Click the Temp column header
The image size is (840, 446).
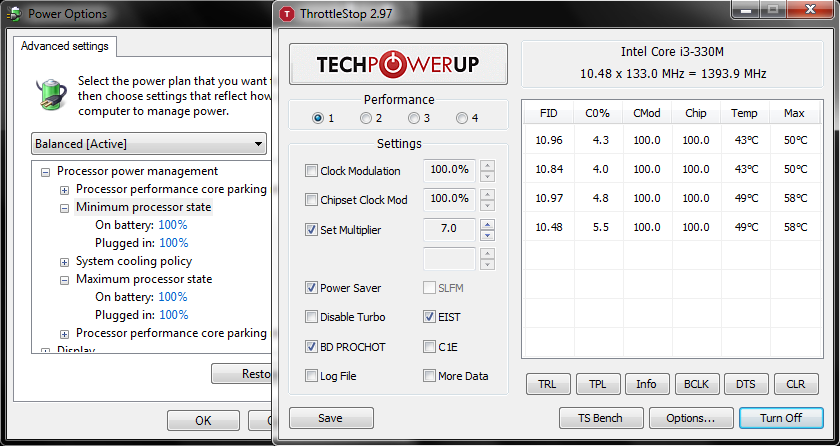(745, 114)
